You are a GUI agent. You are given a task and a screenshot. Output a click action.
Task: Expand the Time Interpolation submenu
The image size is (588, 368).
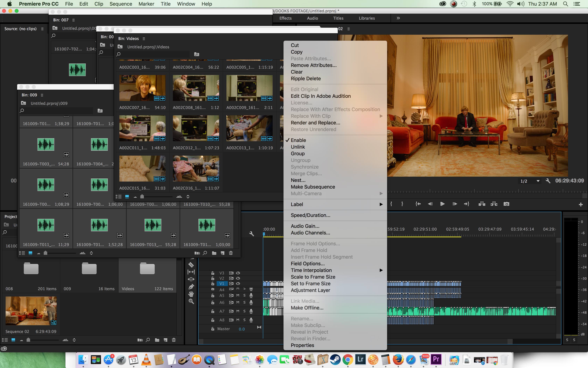click(x=335, y=270)
